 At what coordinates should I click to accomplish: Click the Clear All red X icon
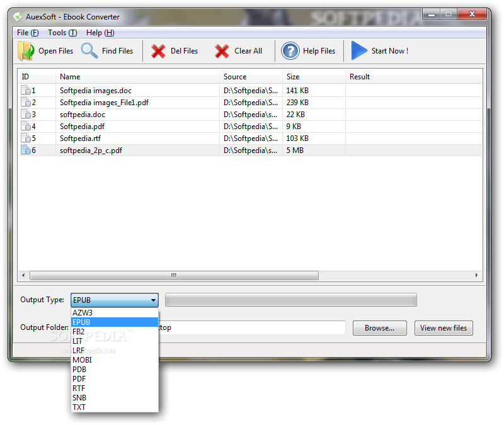pyautogui.click(x=222, y=51)
